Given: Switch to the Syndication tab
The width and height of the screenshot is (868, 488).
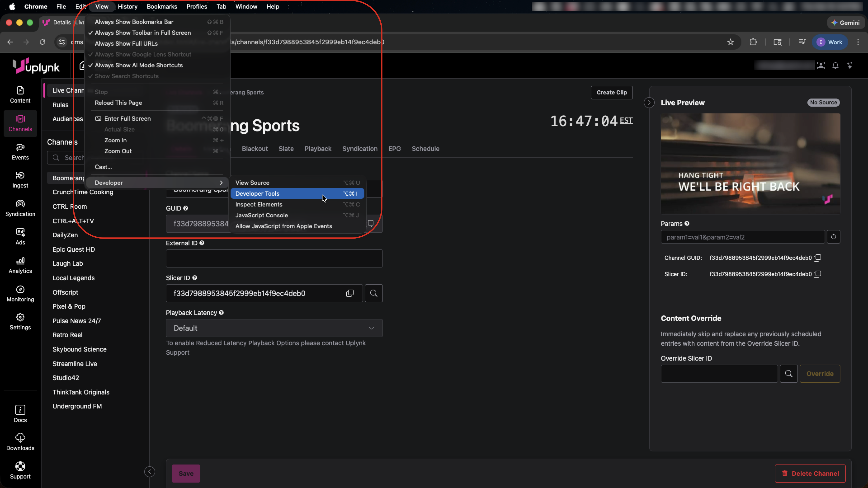Looking at the screenshot, I should pos(360,149).
